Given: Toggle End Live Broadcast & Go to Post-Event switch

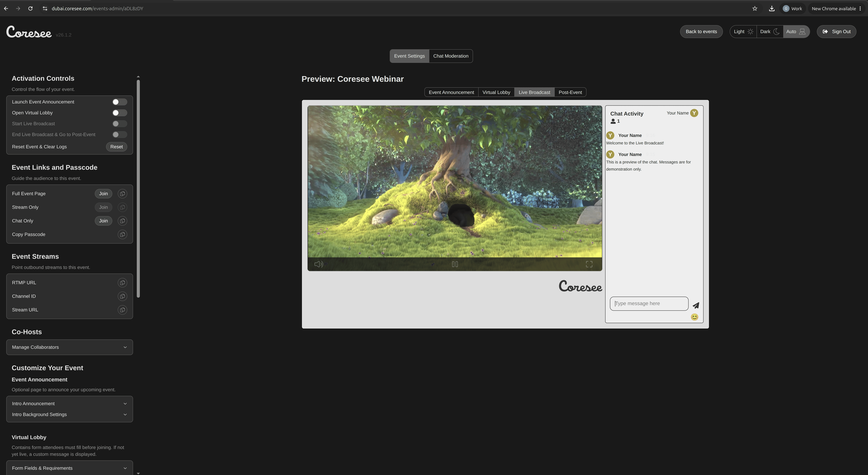Looking at the screenshot, I should (120, 134).
